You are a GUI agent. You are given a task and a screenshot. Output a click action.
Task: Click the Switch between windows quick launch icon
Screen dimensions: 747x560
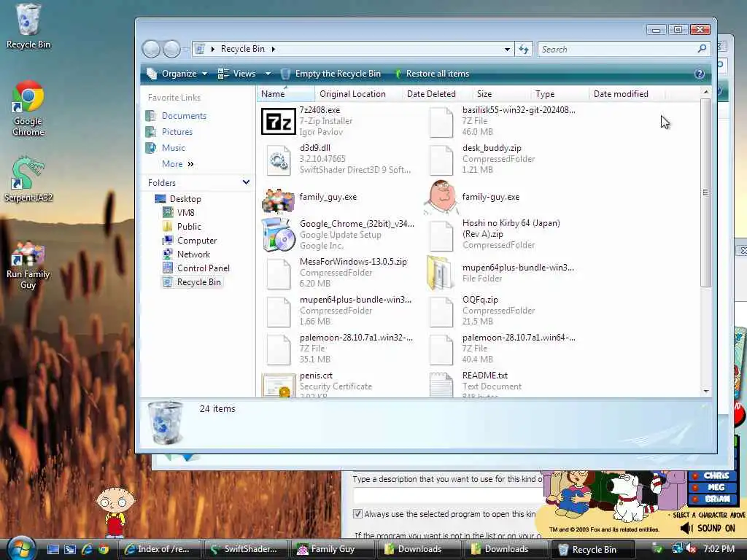tap(70, 549)
